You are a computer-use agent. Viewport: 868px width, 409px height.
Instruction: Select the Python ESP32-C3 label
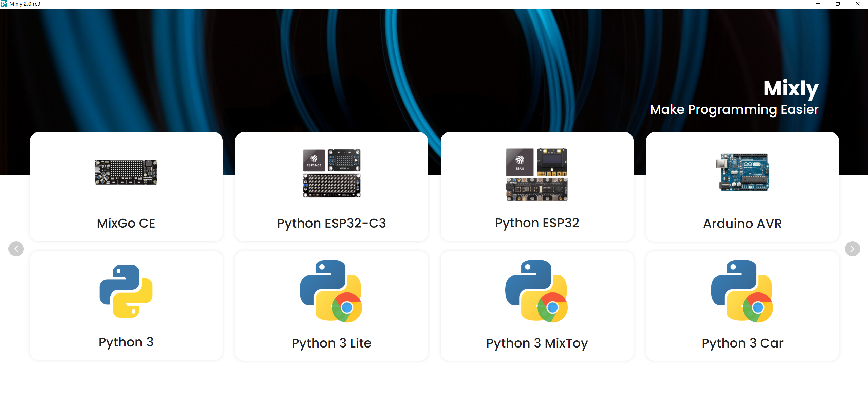(331, 224)
